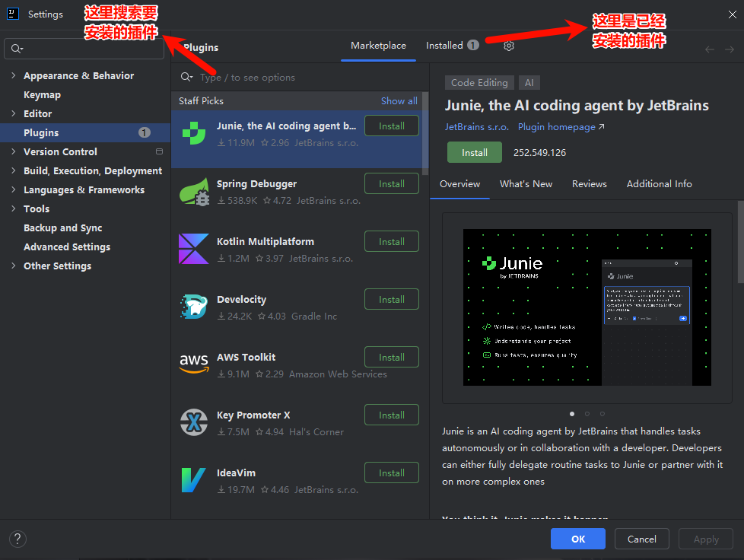The width and height of the screenshot is (744, 560).
Task: Open the Overview tab
Action: click(x=459, y=184)
